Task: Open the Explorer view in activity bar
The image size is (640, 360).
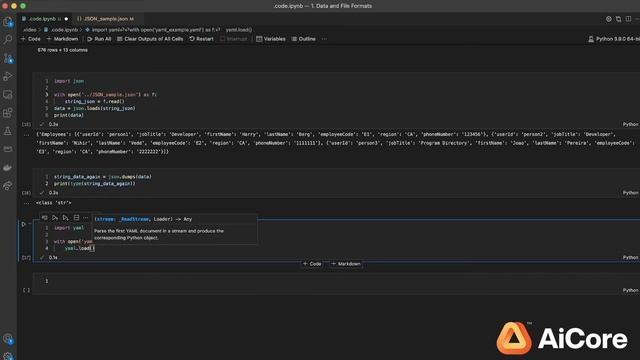Action: (x=8, y=22)
